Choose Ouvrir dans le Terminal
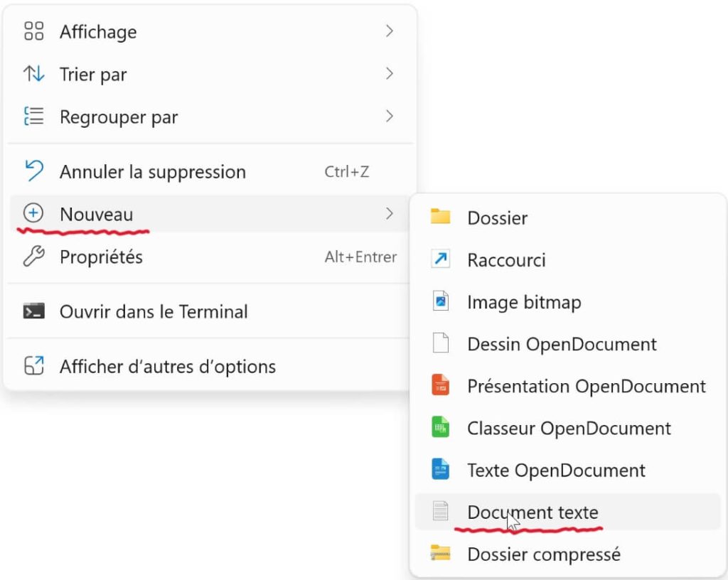The image size is (728, 580). coord(154,311)
